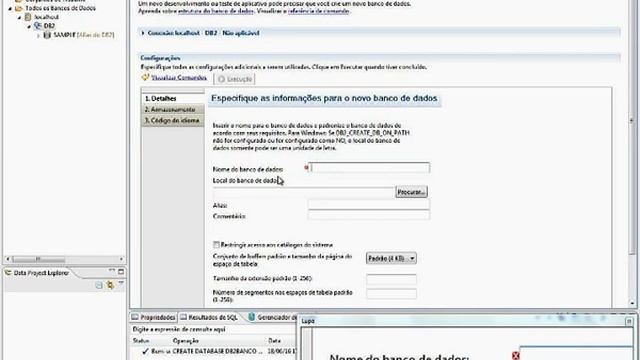Select the DB2 instance icon
This screenshot has width=640, height=360.
point(38,26)
